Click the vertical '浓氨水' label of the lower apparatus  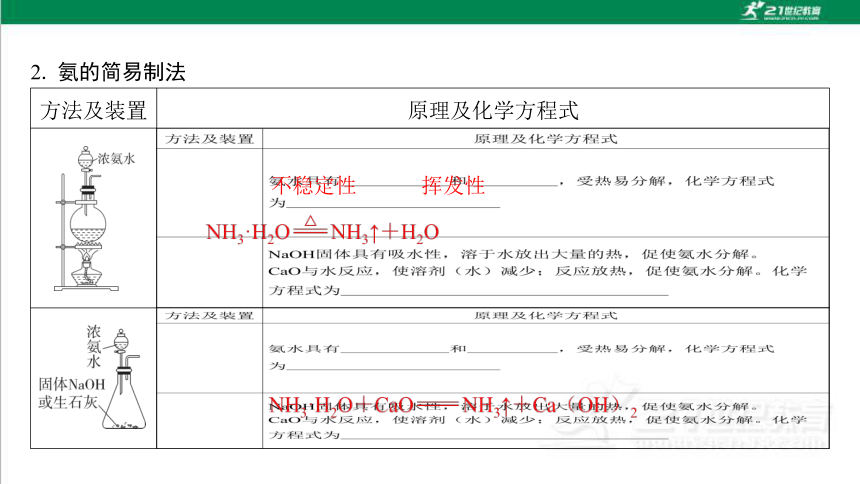click(94, 347)
